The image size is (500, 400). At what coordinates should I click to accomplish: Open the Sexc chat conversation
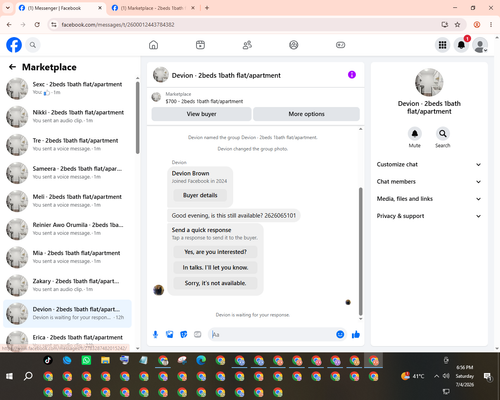(68, 88)
